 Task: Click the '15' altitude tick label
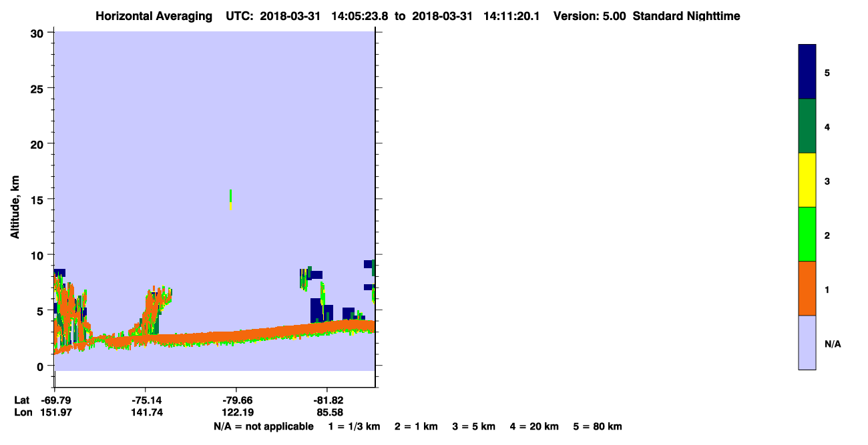point(38,199)
